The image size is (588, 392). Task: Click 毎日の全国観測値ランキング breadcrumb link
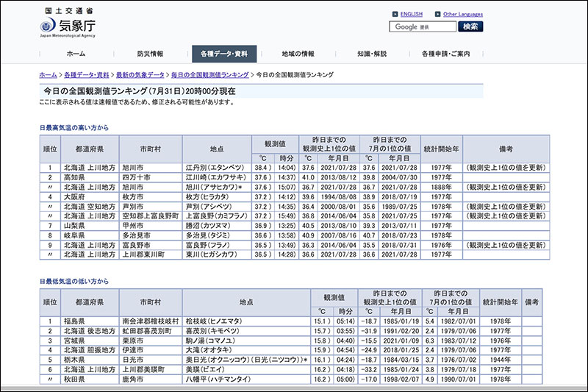(210, 75)
